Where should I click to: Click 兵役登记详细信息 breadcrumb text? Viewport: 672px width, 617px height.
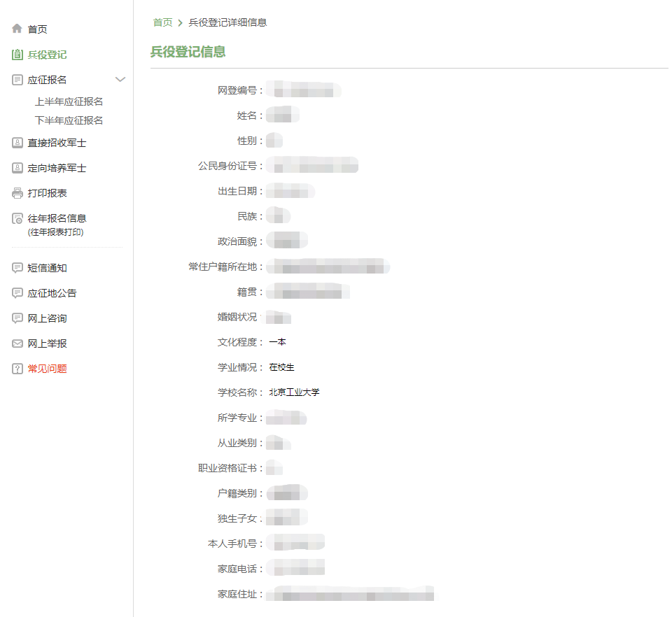[x=228, y=22]
